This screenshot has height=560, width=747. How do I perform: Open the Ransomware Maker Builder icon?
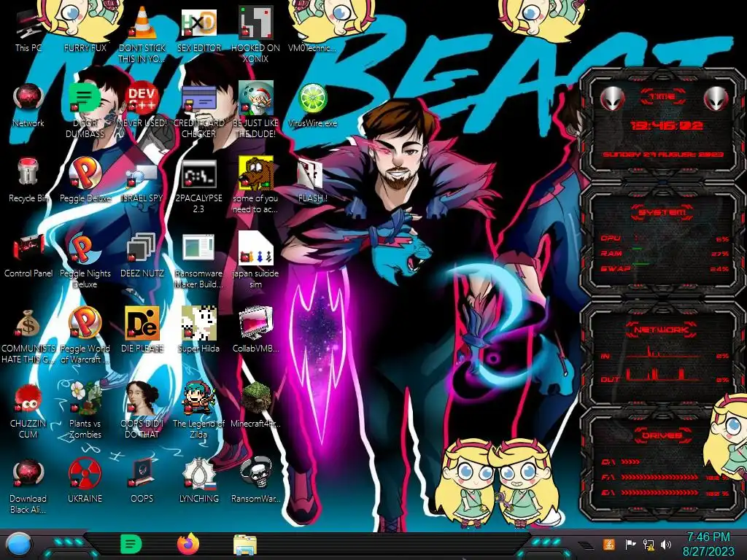coord(198,249)
